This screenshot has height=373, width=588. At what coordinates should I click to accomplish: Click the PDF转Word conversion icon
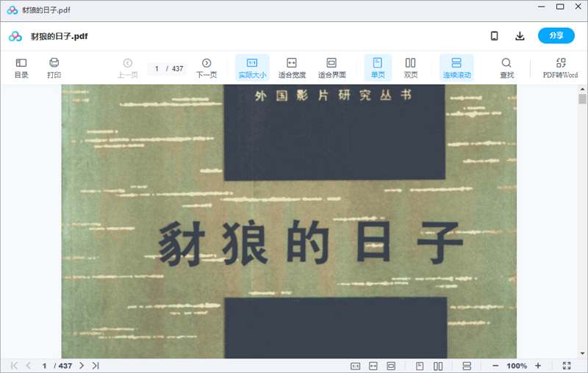[560, 68]
